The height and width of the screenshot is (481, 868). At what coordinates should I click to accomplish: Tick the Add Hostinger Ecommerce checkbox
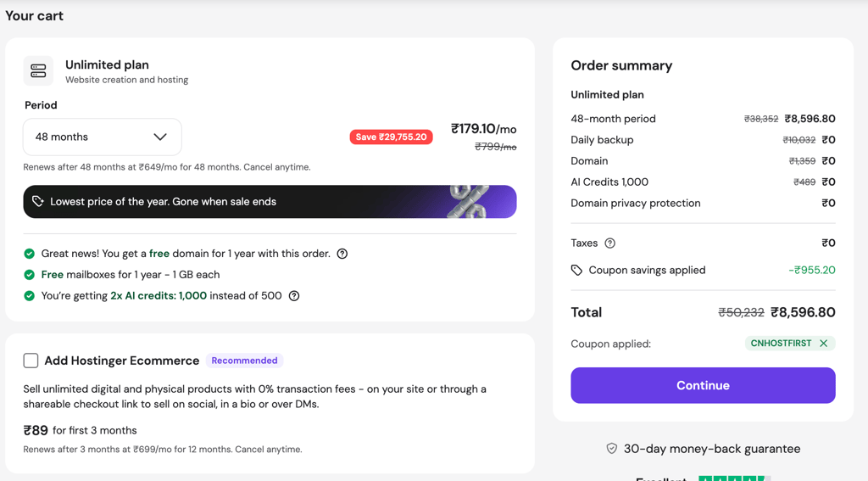click(x=31, y=361)
